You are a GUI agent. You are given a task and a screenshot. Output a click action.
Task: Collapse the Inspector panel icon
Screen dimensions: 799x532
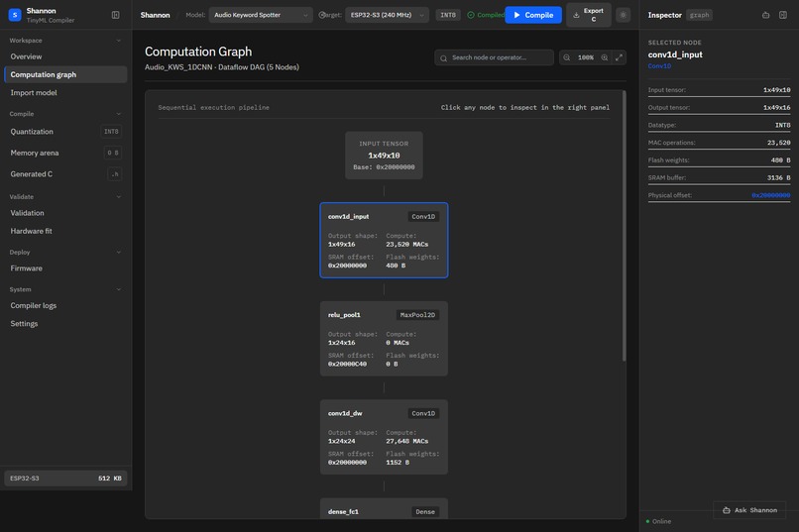click(783, 15)
